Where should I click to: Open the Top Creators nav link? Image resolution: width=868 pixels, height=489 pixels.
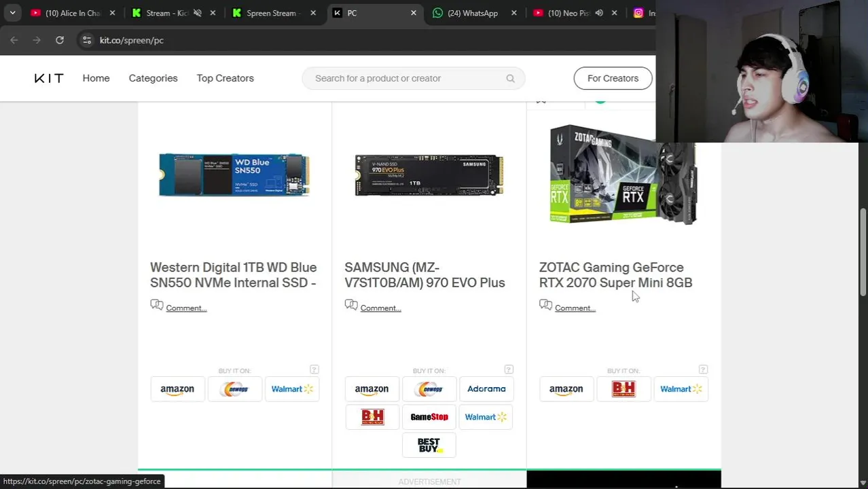tap(225, 78)
